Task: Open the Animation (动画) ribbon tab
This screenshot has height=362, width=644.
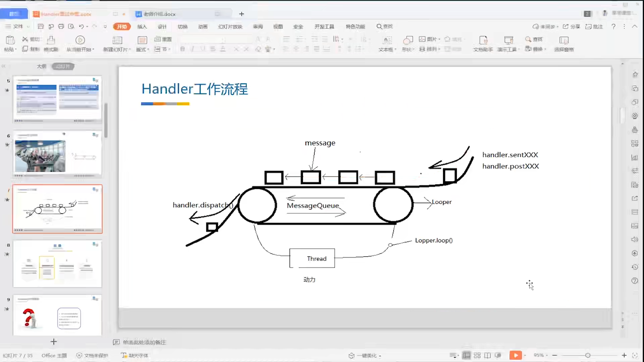Action: click(203, 26)
